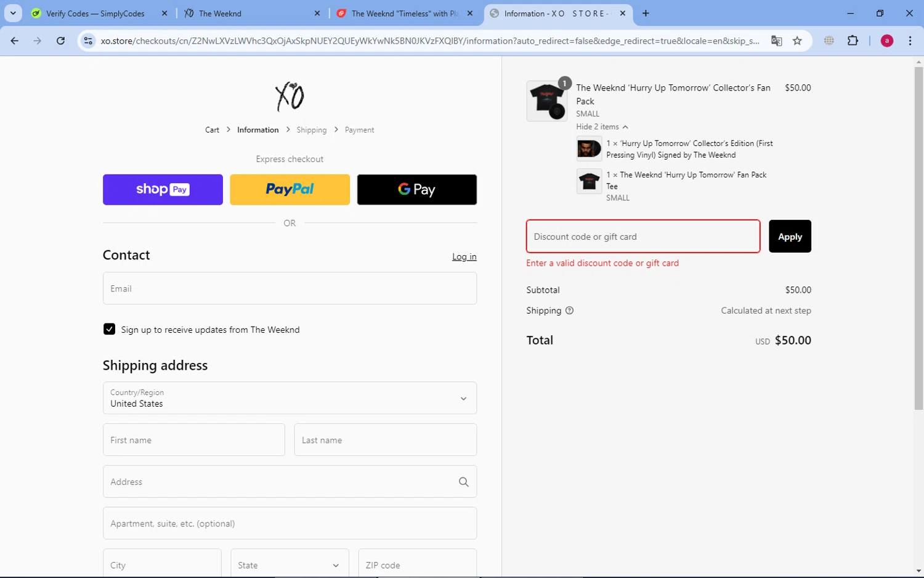The width and height of the screenshot is (924, 578).
Task: Go forward in browser history
Action: click(x=38, y=41)
